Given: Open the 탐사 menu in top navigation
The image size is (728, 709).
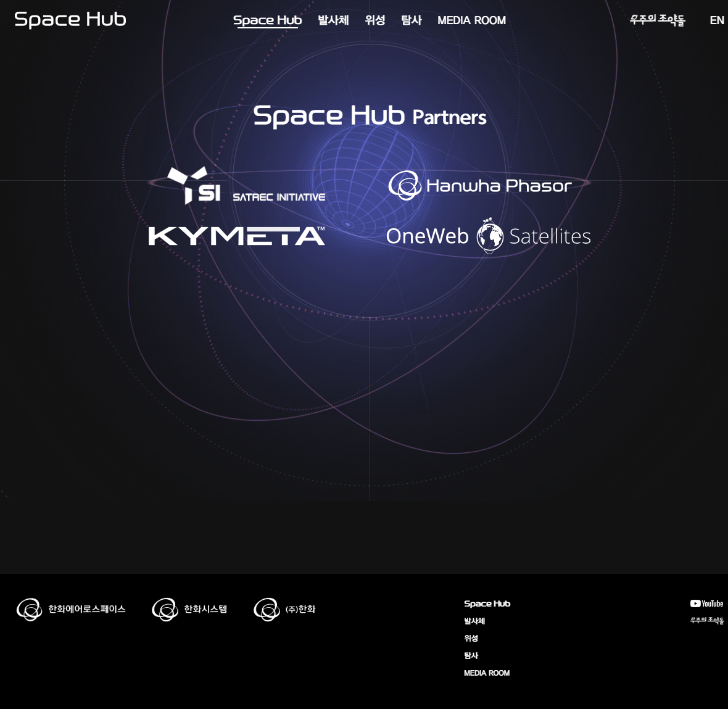Looking at the screenshot, I should (412, 20).
